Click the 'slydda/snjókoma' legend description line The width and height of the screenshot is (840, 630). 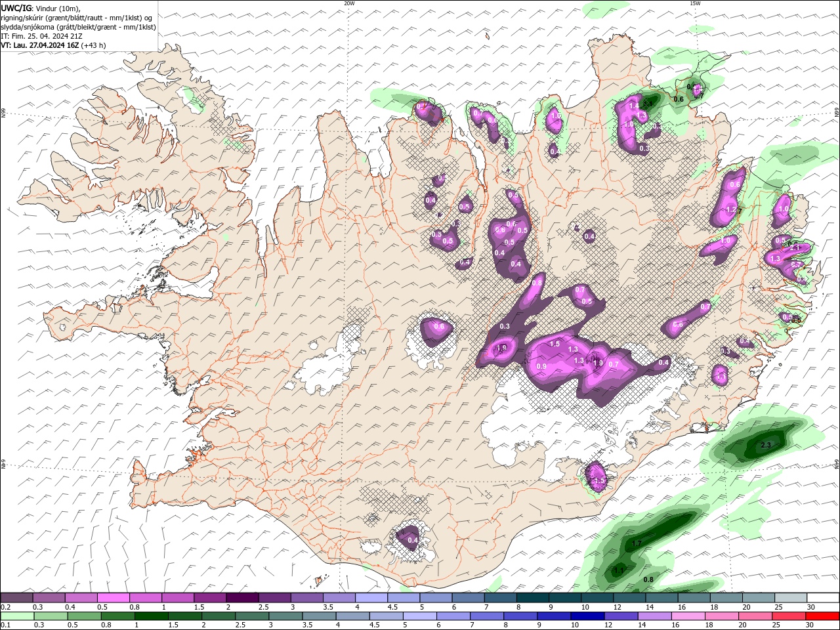(x=78, y=27)
